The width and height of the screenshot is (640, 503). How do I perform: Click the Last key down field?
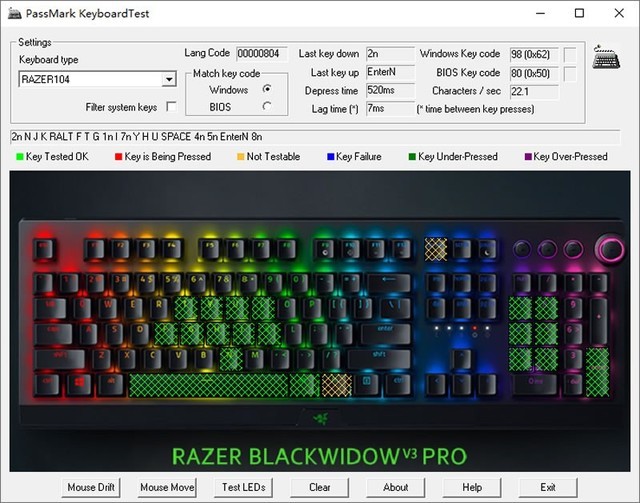(390, 53)
